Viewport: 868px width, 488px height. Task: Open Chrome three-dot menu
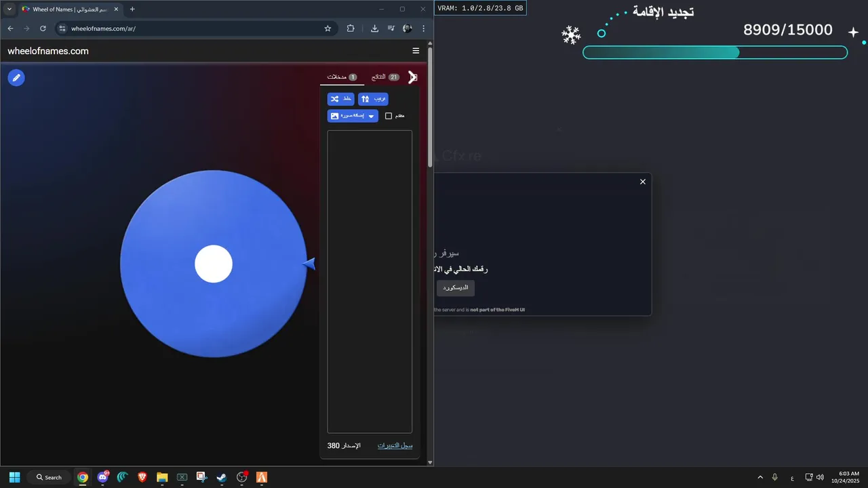pyautogui.click(x=424, y=28)
